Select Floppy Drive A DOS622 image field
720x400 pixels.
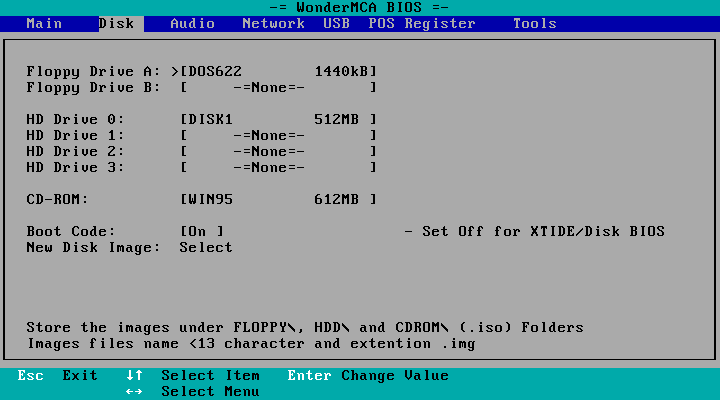pos(279,71)
